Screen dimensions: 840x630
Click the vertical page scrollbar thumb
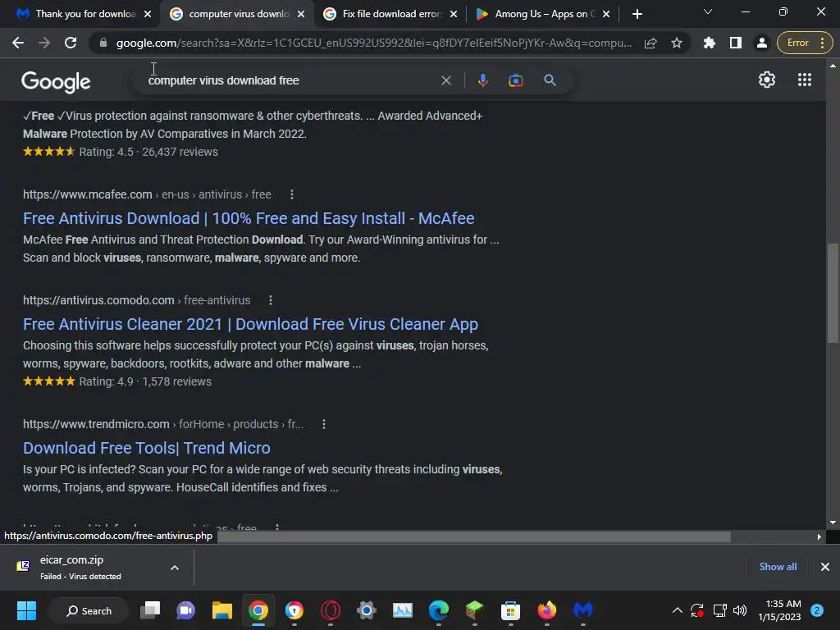pyautogui.click(x=833, y=293)
